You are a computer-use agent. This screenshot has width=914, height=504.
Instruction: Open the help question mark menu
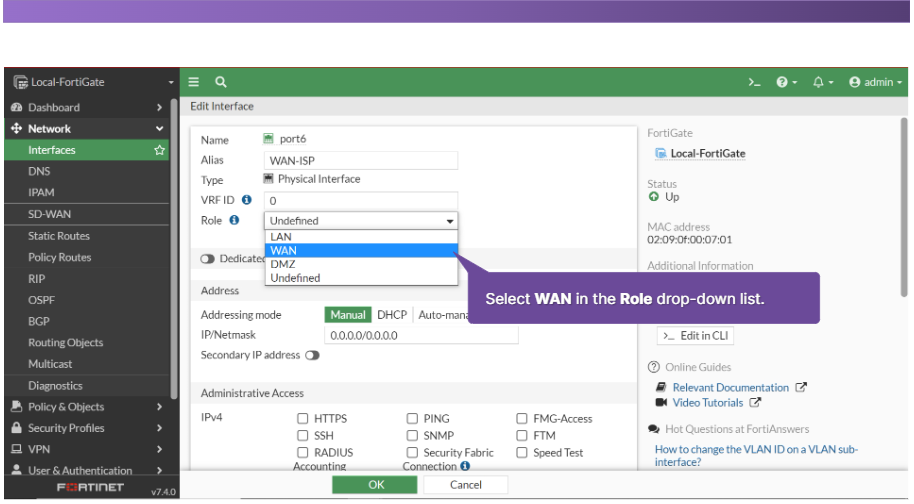tap(786, 82)
